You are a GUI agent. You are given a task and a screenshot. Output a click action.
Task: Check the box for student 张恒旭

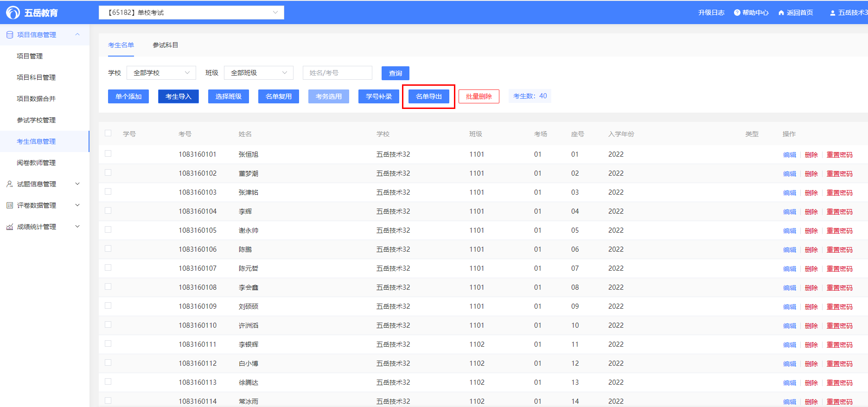pos(108,153)
